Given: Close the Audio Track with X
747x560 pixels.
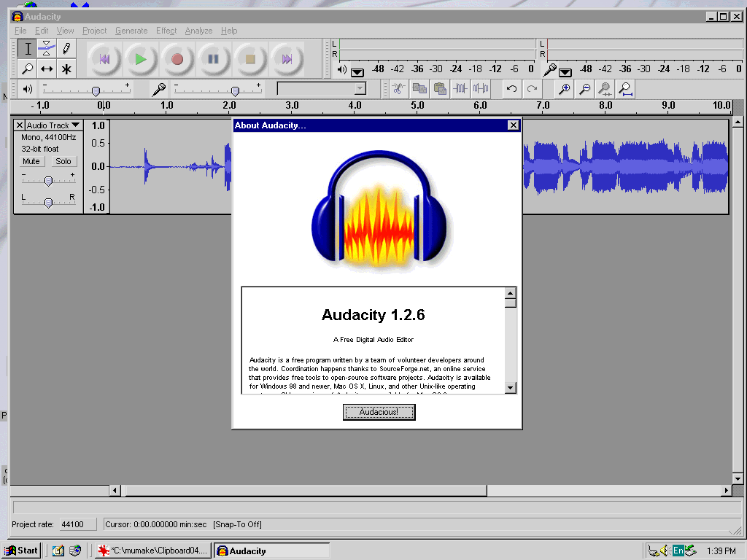Looking at the screenshot, I should tap(20, 125).
